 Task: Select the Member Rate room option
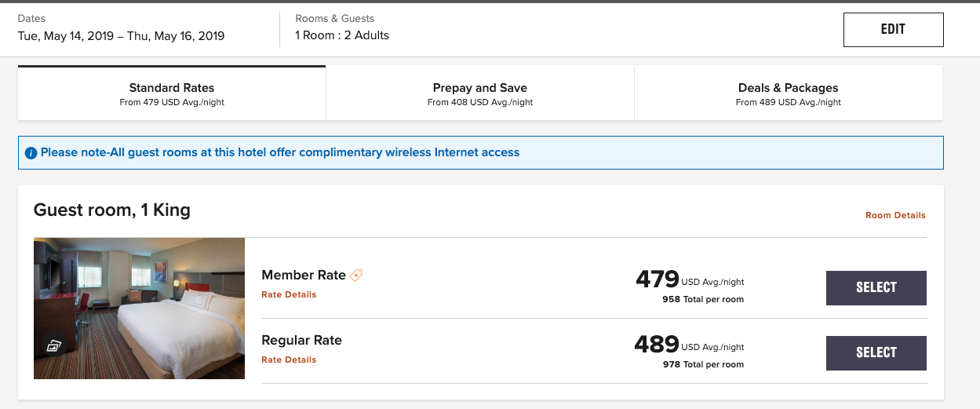coord(876,288)
